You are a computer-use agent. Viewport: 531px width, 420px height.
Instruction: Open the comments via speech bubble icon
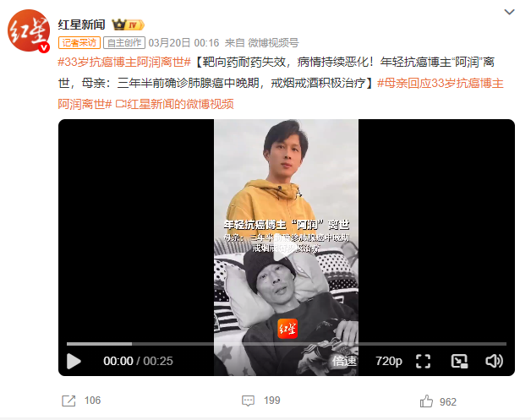click(x=248, y=401)
